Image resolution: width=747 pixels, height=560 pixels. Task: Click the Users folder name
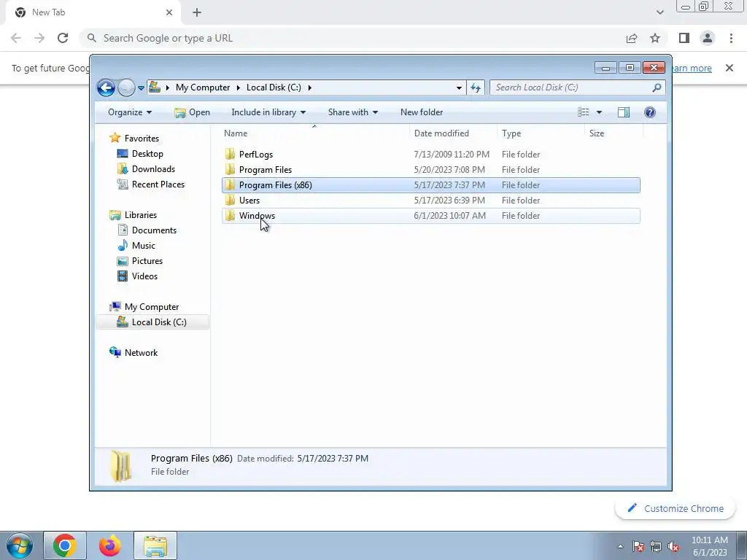249,201
